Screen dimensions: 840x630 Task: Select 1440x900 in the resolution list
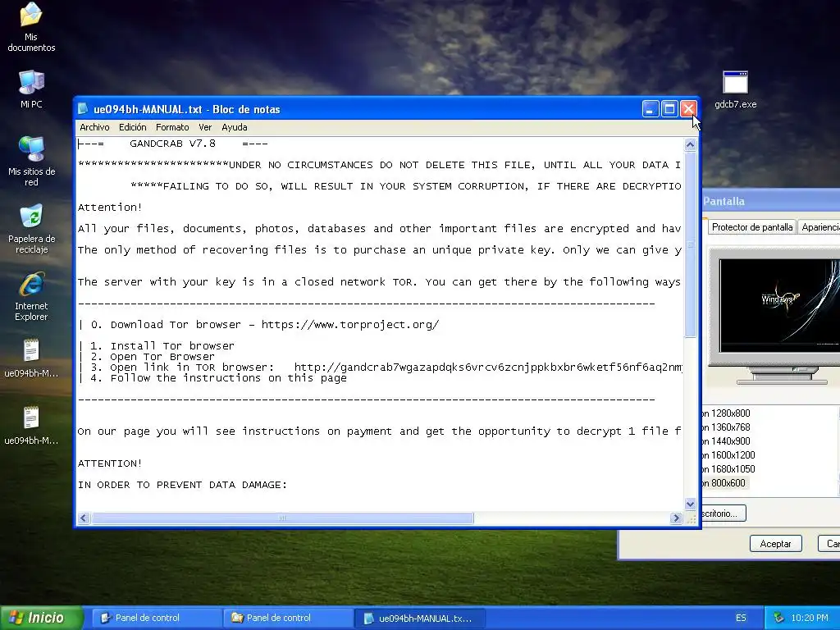pyautogui.click(x=725, y=441)
